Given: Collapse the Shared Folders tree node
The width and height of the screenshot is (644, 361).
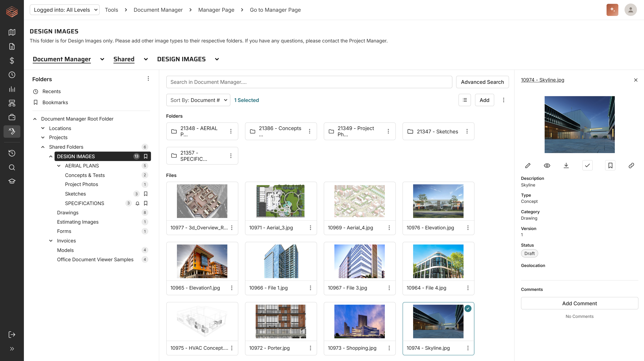Looking at the screenshot, I should pyautogui.click(x=43, y=147).
